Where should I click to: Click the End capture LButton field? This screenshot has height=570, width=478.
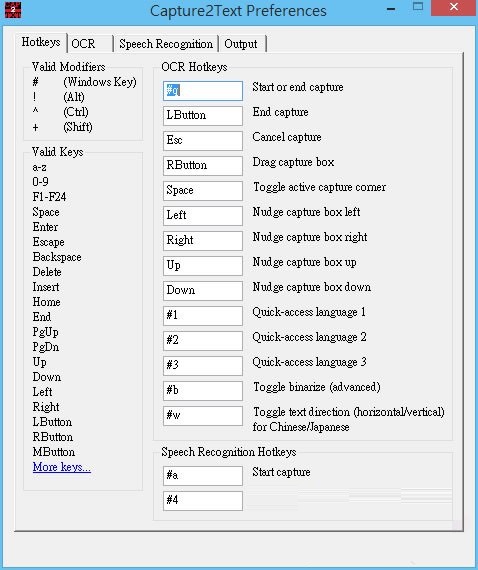coord(203,116)
